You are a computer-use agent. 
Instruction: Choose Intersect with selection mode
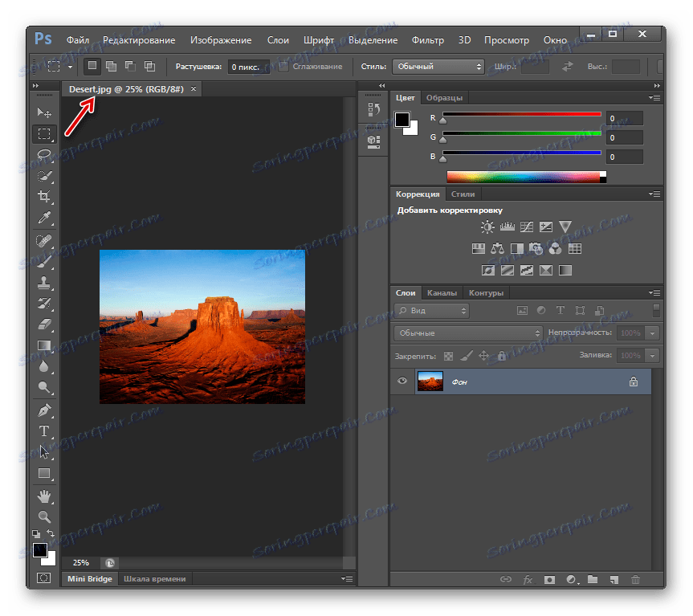[150, 67]
